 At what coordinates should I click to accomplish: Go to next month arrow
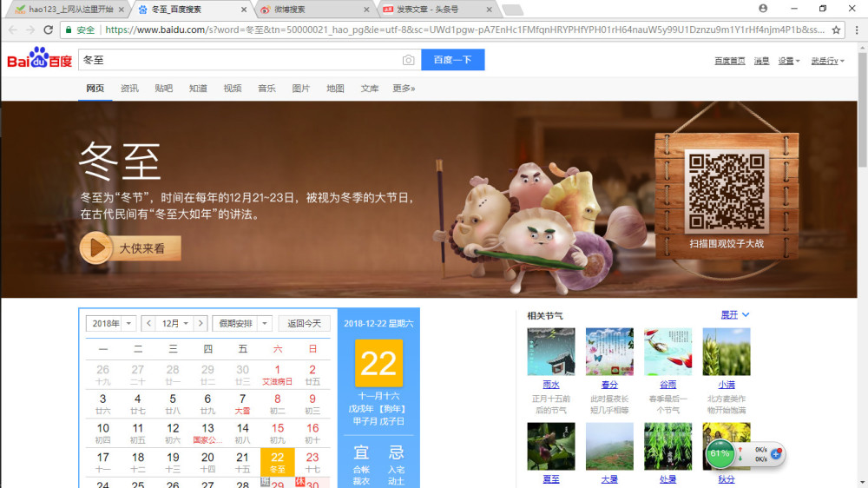tap(201, 323)
